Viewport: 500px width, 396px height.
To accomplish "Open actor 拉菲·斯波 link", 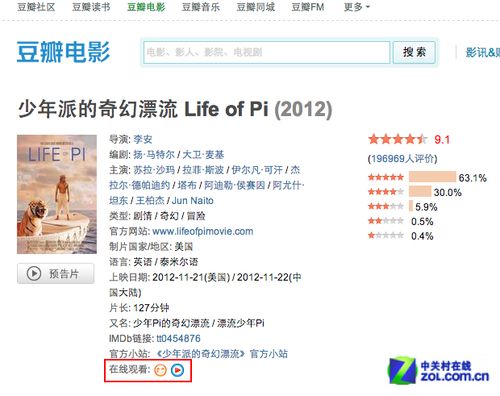I will (203, 170).
